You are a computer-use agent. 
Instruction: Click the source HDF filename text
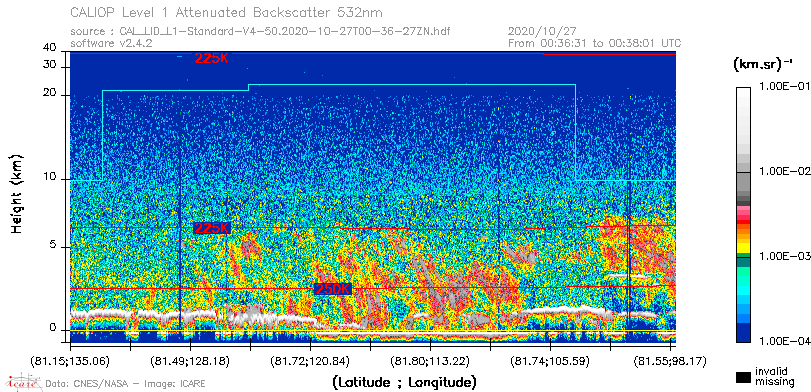[x=260, y=32]
